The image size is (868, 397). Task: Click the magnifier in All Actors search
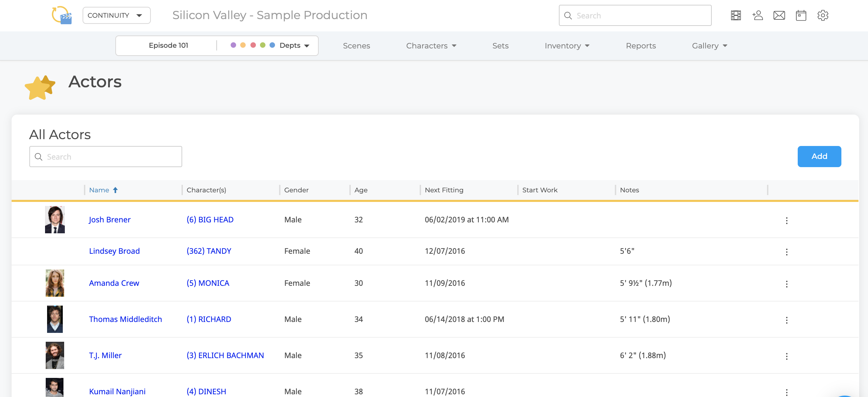coord(39,157)
